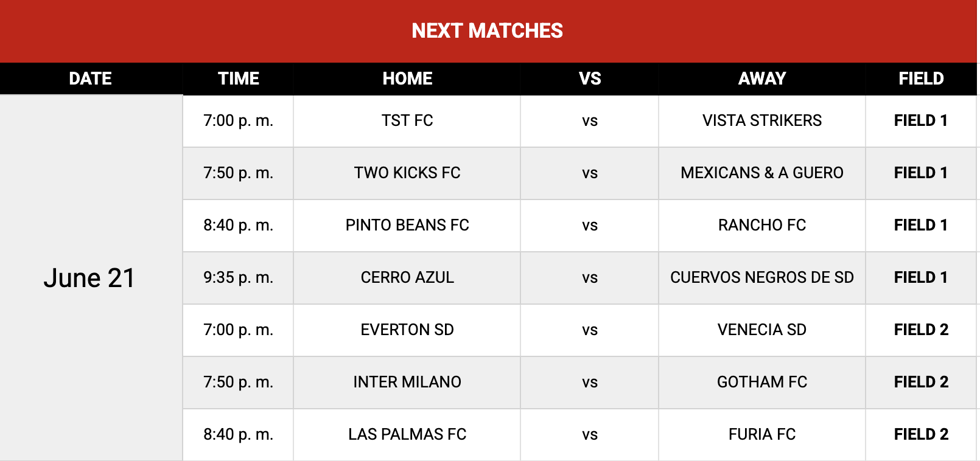Open CUERVOS NEGROS DE SD entry

762,277
